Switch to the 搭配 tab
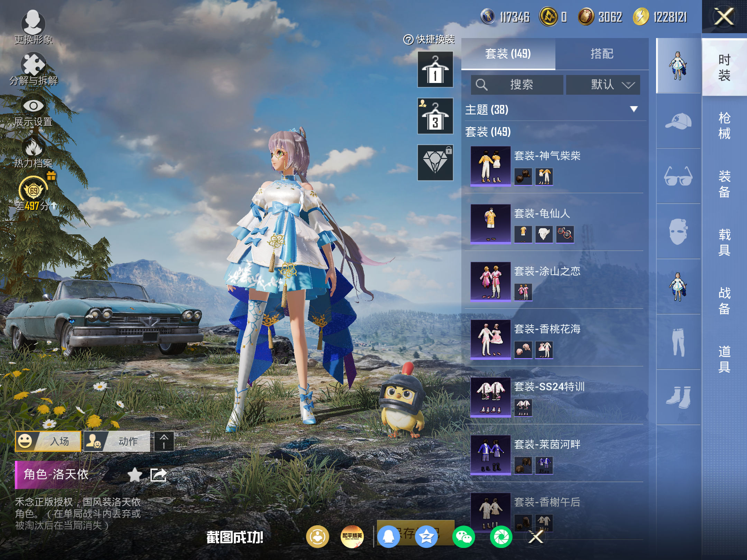The width and height of the screenshot is (747, 560). point(602,54)
